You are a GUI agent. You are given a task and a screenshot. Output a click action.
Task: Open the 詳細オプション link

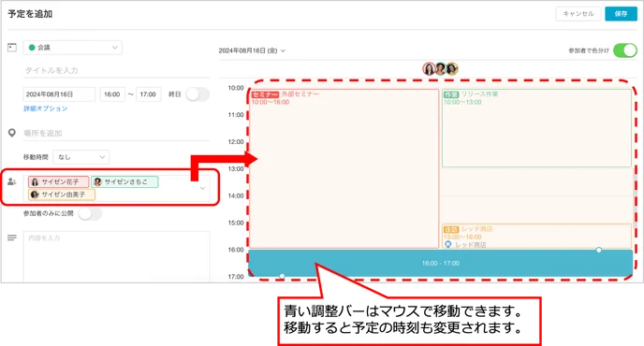(x=46, y=108)
